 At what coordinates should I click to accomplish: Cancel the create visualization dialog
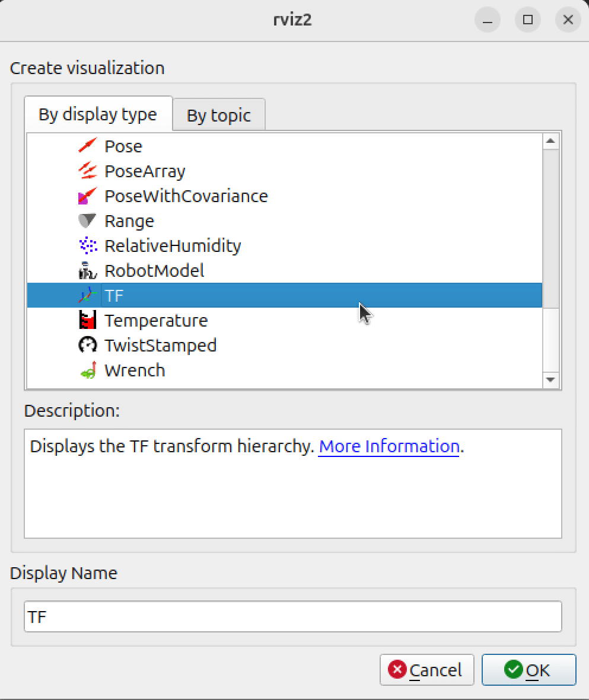[427, 670]
